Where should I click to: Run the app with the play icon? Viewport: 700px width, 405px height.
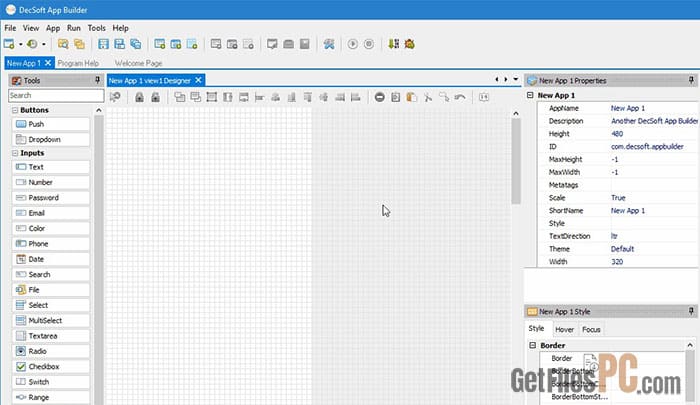pos(353,44)
